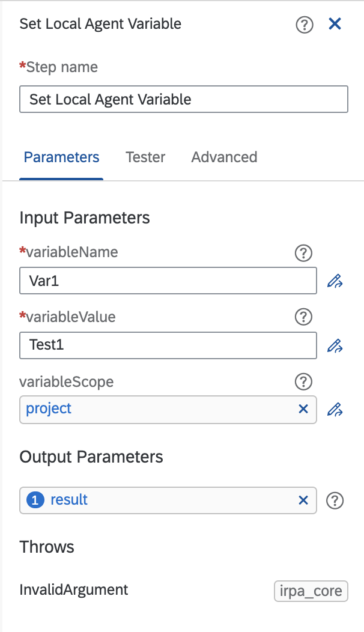The width and height of the screenshot is (364, 632).
Task: Click the variableValue field containing Test1
Action: tap(168, 345)
